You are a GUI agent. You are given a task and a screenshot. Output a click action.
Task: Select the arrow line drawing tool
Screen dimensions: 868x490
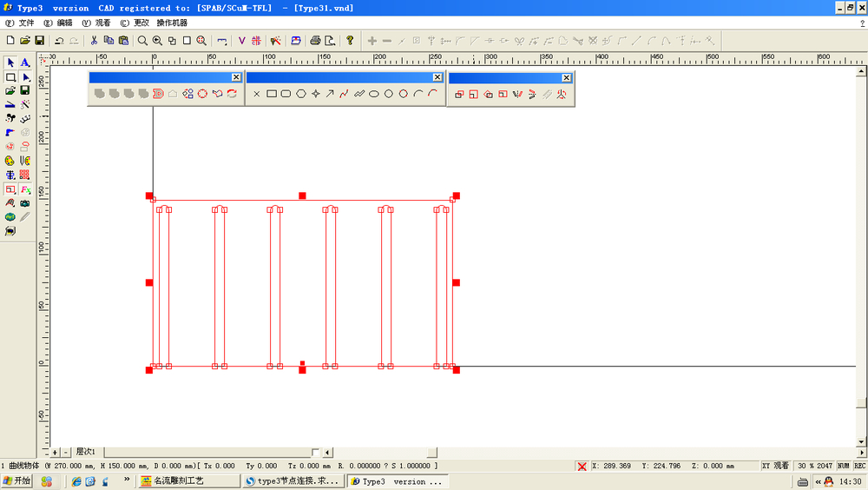click(330, 94)
